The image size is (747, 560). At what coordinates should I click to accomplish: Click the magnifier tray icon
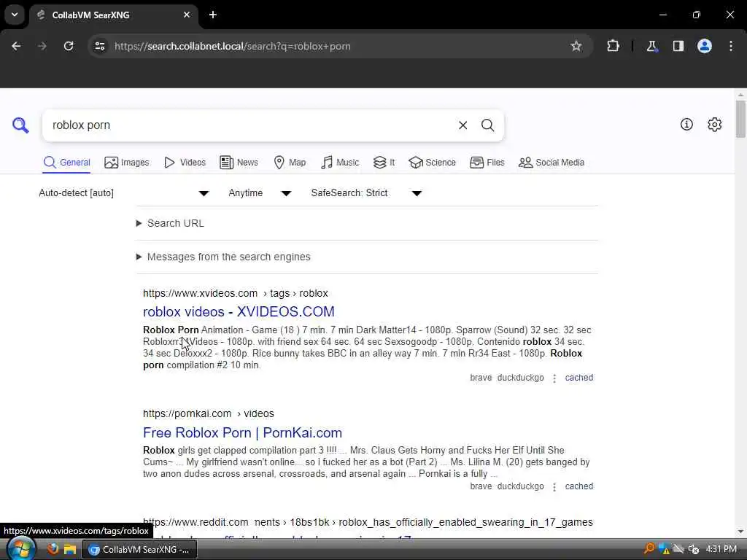click(x=649, y=549)
